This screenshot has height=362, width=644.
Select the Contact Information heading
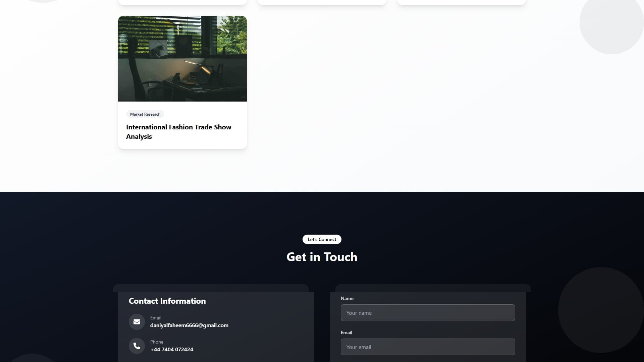pyautogui.click(x=167, y=301)
